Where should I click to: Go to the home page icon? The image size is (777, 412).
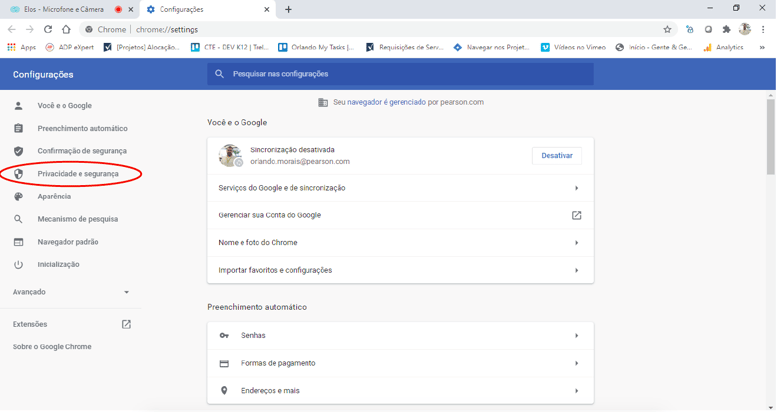66,29
